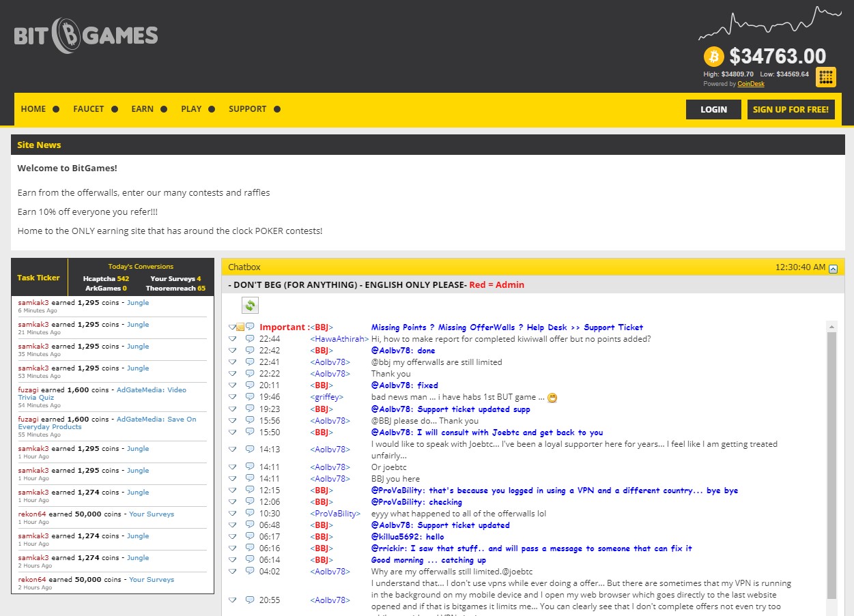Open the EARN menu item
This screenshot has height=616, width=854.
click(143, 109)
